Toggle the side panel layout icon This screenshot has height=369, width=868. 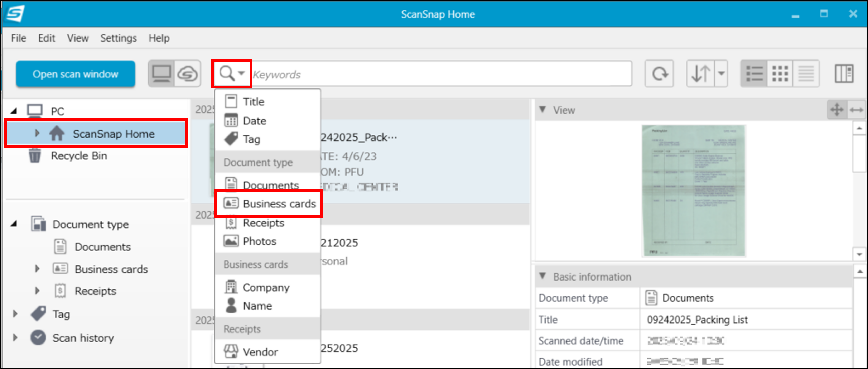tap(844, 74)
